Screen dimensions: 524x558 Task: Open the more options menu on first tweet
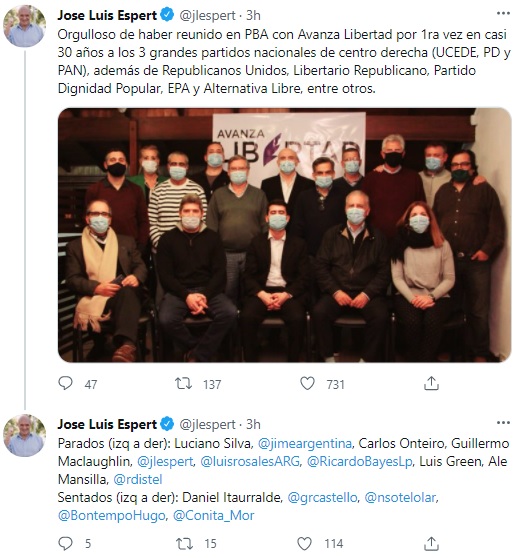[503, 14]
